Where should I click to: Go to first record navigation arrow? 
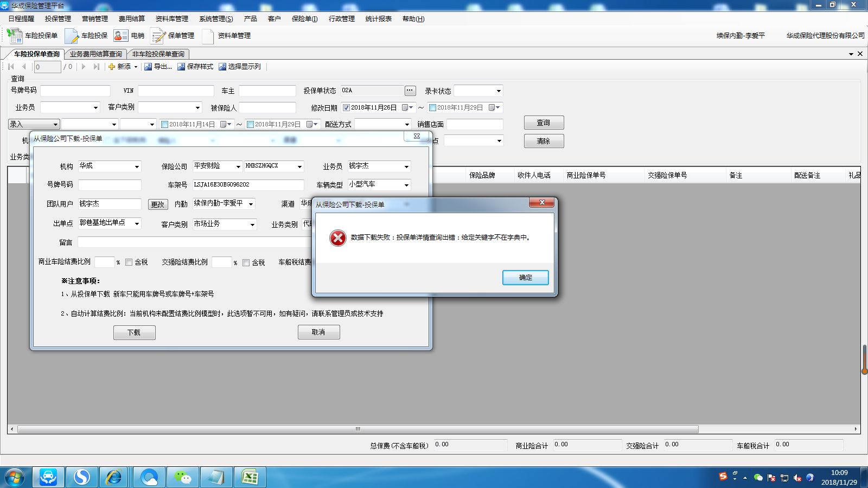(11, 67)
